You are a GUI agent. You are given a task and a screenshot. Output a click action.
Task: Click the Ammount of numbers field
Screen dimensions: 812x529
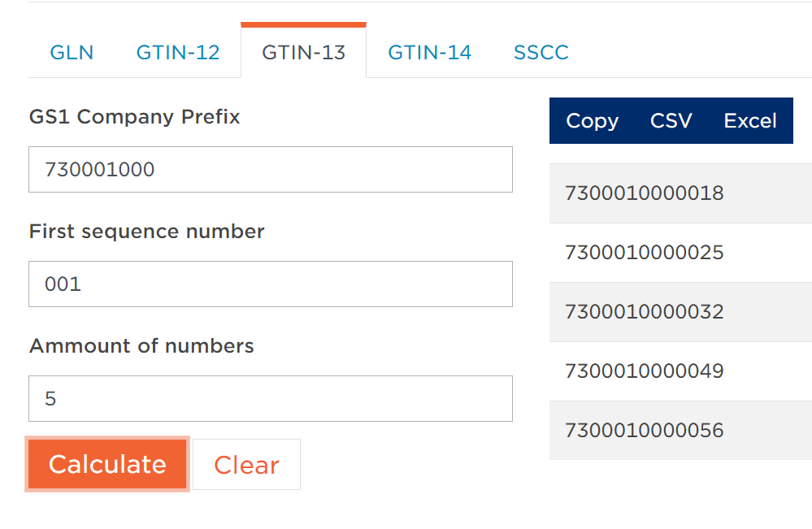[271, 398]
